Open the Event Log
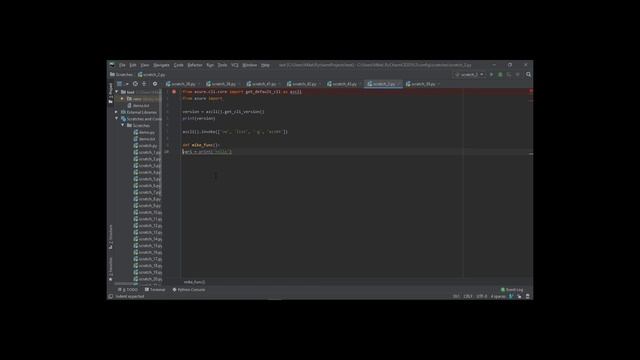This screenshot has height=360, width=640. 512,290
